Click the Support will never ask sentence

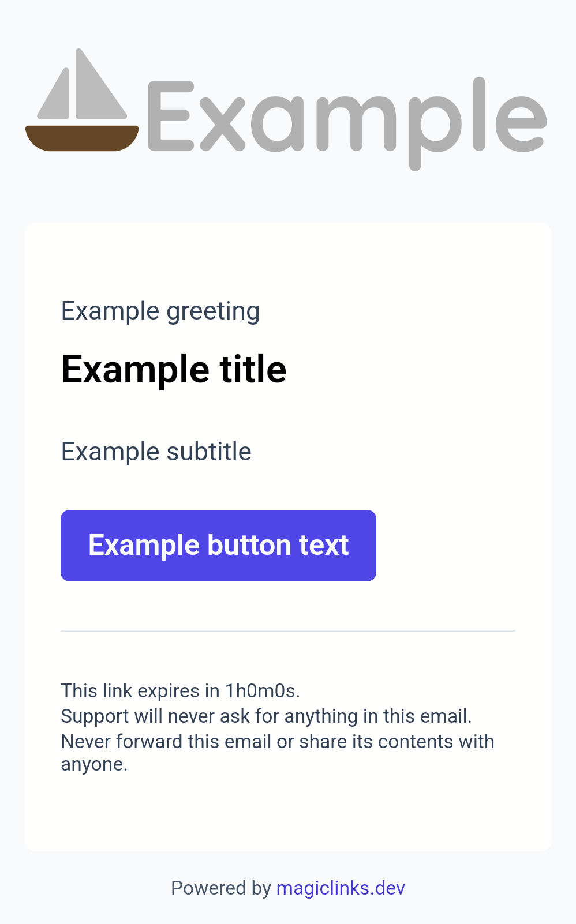[x=267, y=716]
